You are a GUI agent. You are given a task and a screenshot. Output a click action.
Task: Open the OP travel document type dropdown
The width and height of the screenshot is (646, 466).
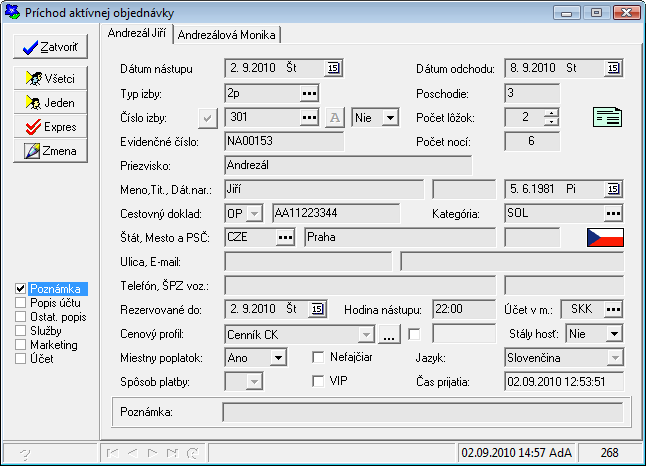coord(255,214)
